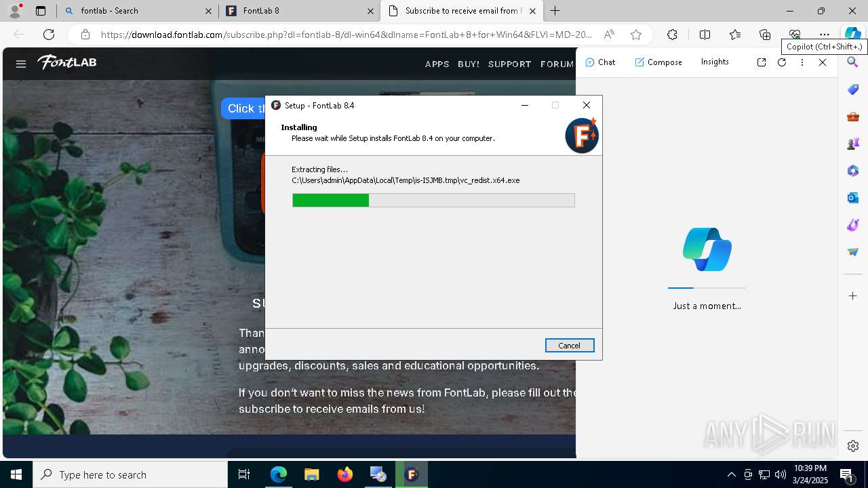Image resolution: width=868 pixels, height=488 pixels.
Task: Add a sidebar app with plus
Action: (x=853, y=296)
